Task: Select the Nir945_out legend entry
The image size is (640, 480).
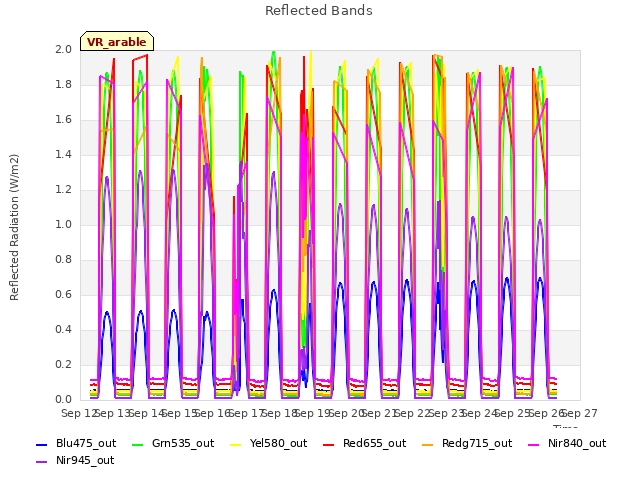Action: [75, 461]
